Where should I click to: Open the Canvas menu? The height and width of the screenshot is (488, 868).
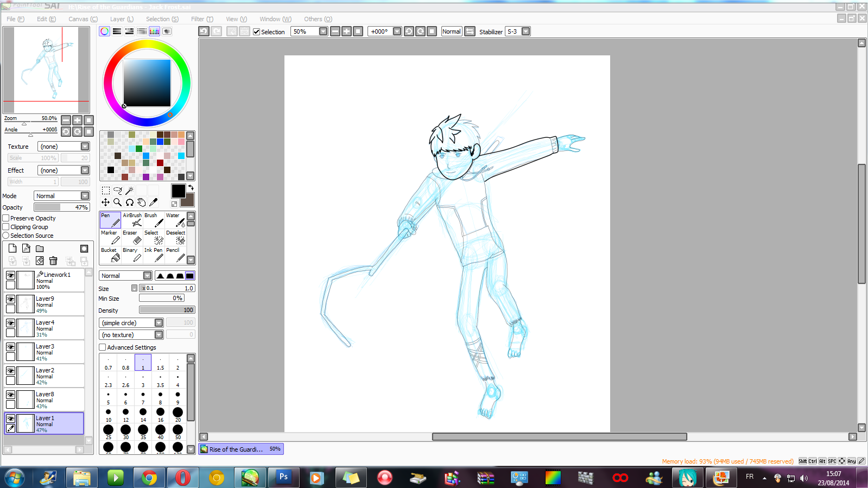point(83,19)
